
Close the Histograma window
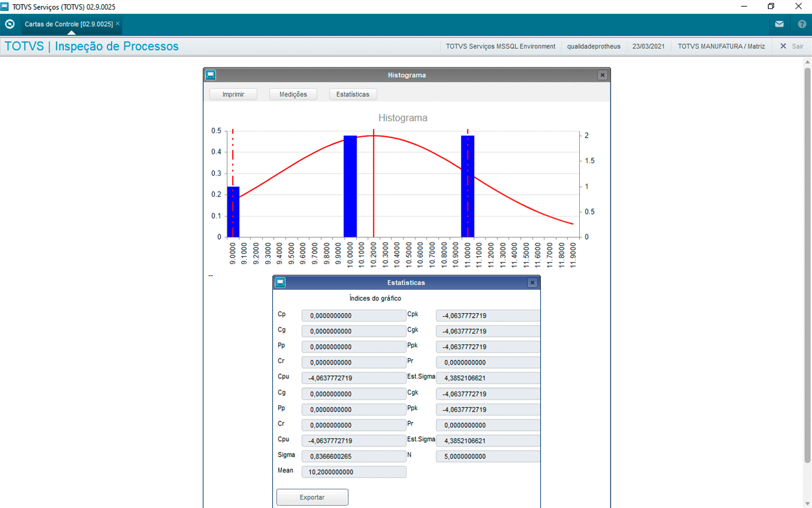(602, 75)
